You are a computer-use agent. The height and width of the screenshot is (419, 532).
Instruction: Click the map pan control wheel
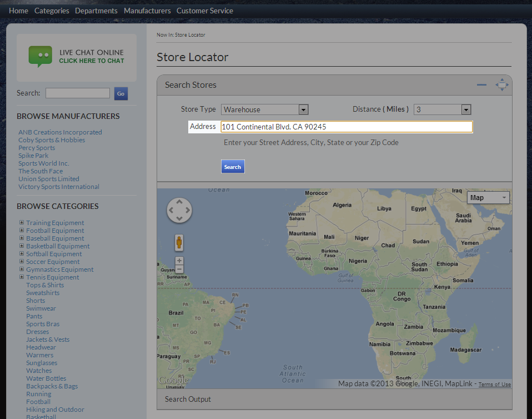(x=179, y=211)
